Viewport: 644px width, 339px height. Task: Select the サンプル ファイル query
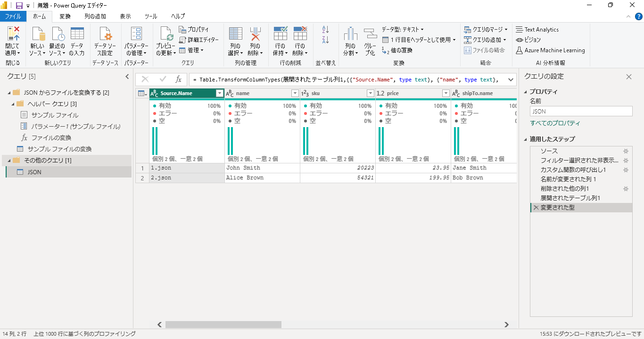pos(55,115)
